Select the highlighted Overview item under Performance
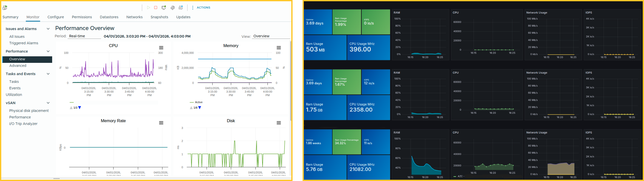This screenshot has width=644, height=181. click(27, 59)
